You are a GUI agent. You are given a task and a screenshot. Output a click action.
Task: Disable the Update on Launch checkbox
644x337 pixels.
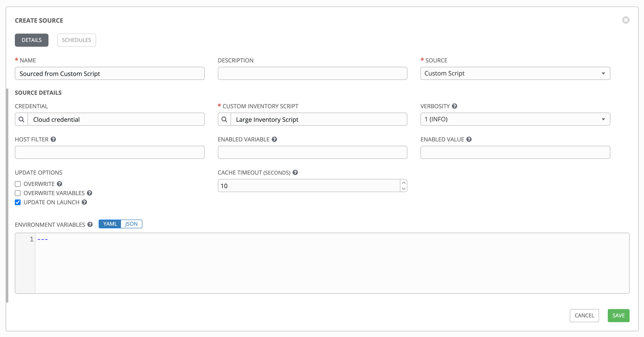pyautogui.click(x=17, y=202)
